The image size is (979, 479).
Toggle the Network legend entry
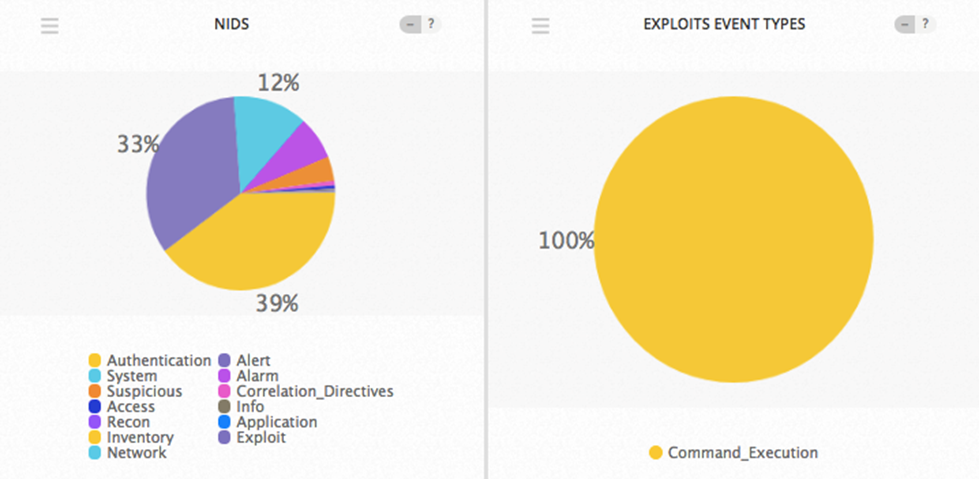(x=128, y=453)
